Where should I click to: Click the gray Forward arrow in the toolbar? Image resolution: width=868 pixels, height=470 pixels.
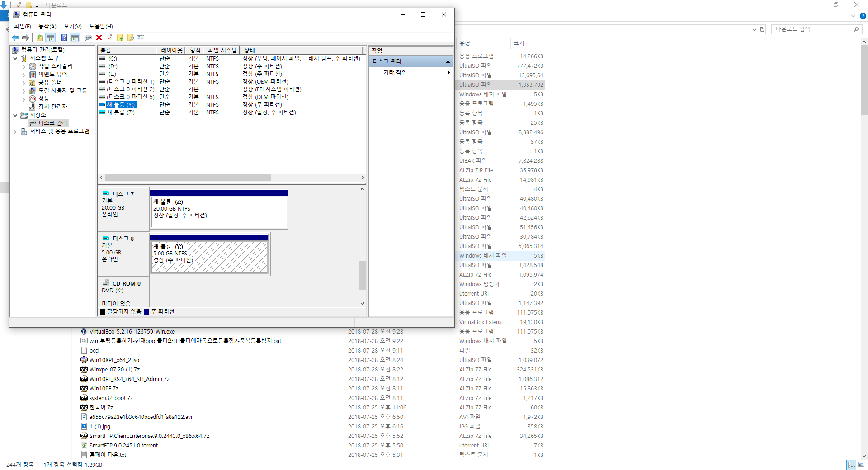tap(26, 38)
